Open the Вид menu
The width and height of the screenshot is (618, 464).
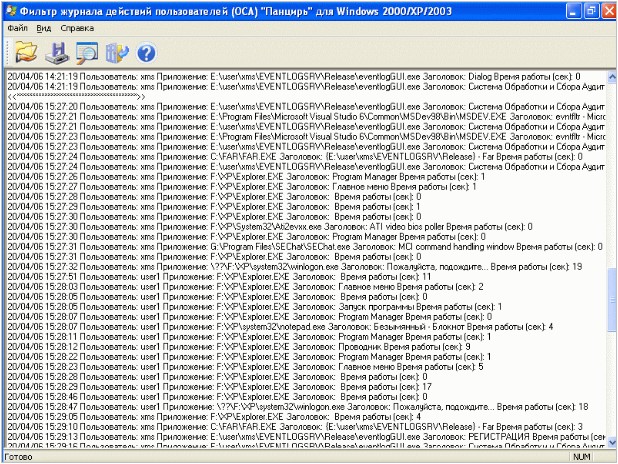point(44,28)
